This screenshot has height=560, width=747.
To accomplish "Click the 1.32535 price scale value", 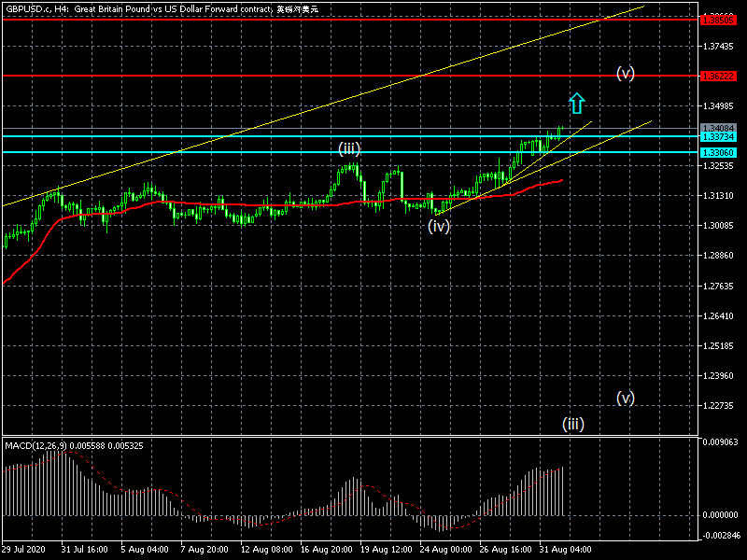I will click(x=718, y=166).
